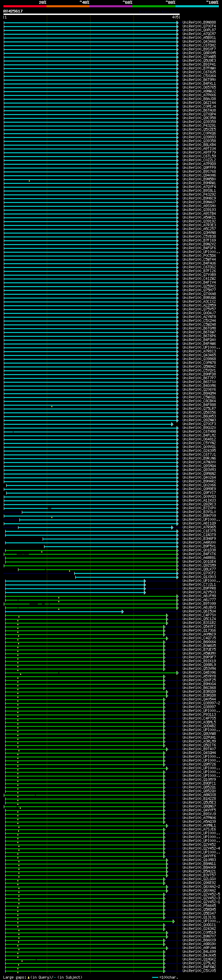Open the UniRef100_A7QCM7 hit
222x980 pixels.
tap(199, 34)
